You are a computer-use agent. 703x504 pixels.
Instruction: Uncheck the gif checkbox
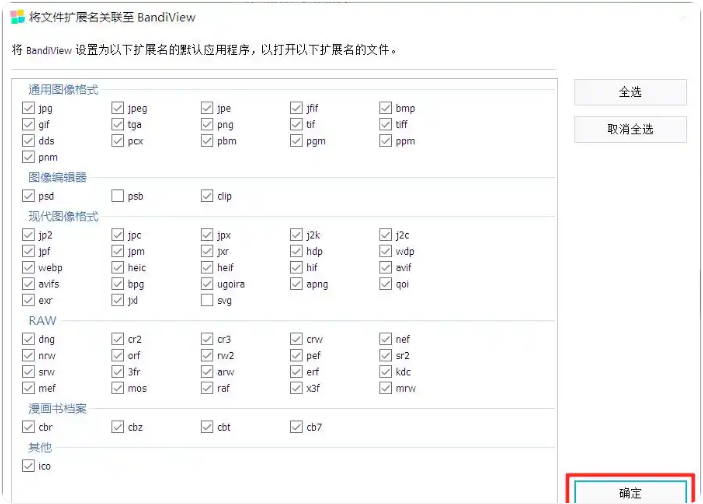point(28,124)
